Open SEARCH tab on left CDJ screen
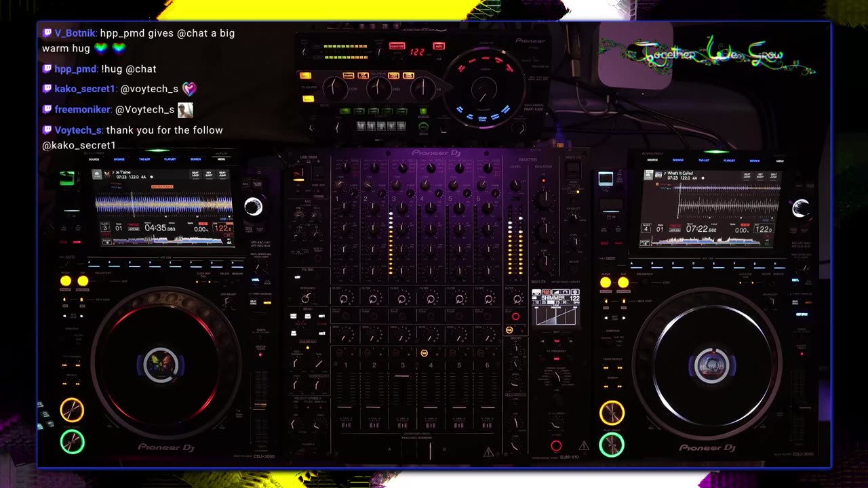The width and height of the screenshot is (868, 488). pyautogui.click(x=195, y=159)
